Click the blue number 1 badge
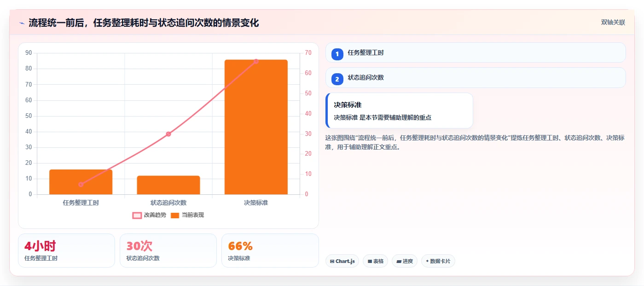Screen dimensions: 644x286 coord(337,54)
